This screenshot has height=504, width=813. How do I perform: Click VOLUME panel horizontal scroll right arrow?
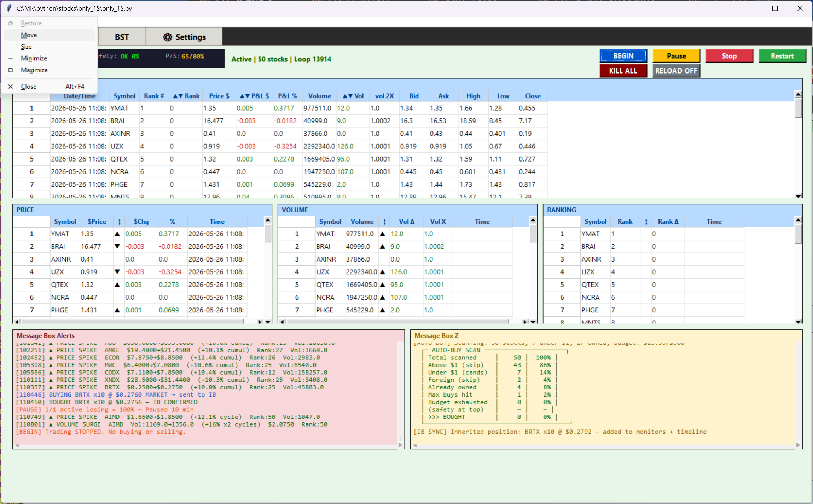(525, 322)
